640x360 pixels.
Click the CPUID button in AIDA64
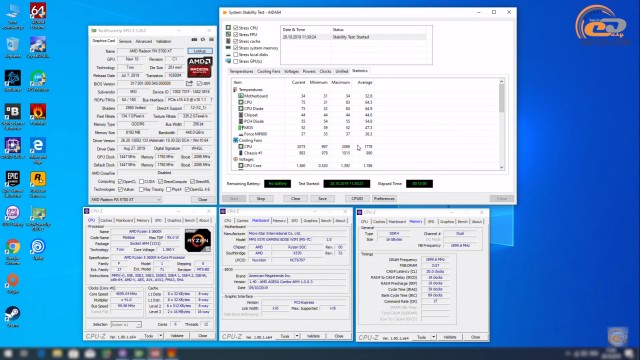click(x=357, y=199)
